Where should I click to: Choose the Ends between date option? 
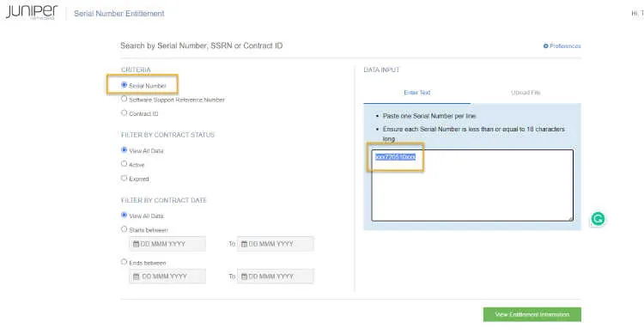[124, 262]
